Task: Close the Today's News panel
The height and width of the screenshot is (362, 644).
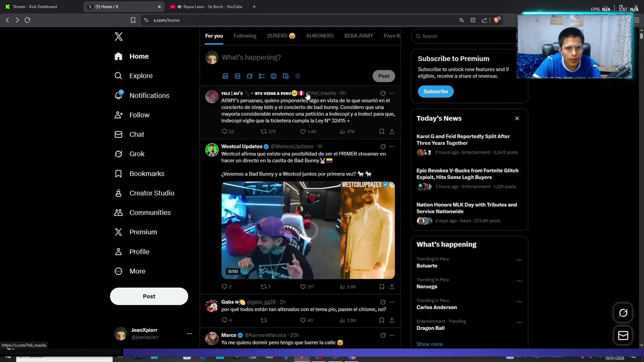Action: (x=517, y=119)
